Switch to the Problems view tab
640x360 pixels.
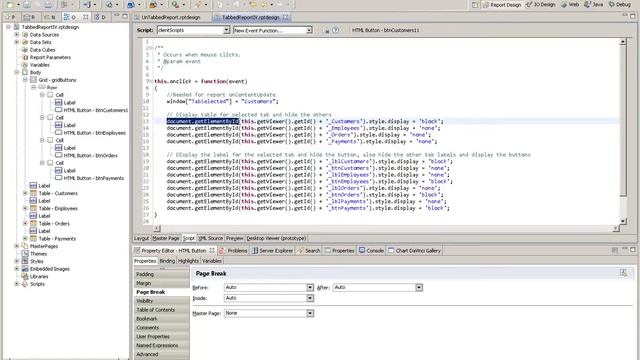[x=233, y=251]
